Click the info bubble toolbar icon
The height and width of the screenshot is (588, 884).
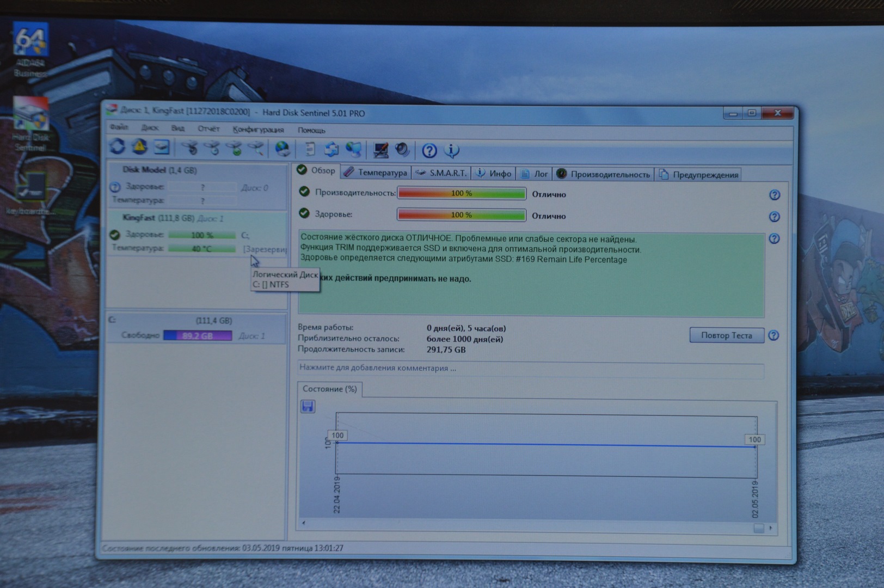(x=451, y=150)
